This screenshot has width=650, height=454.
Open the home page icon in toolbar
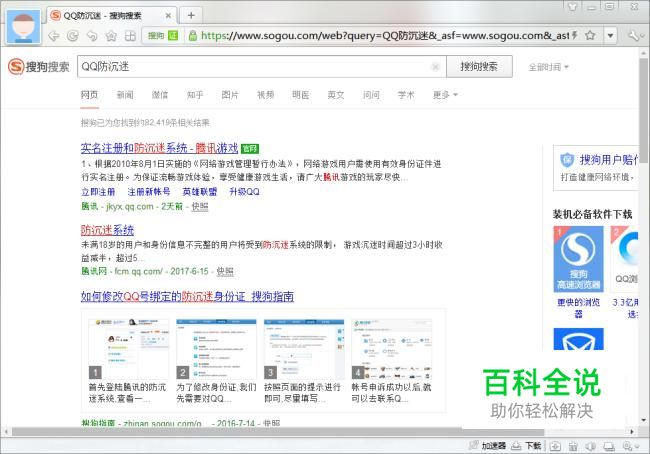click(x=111, y=36)
